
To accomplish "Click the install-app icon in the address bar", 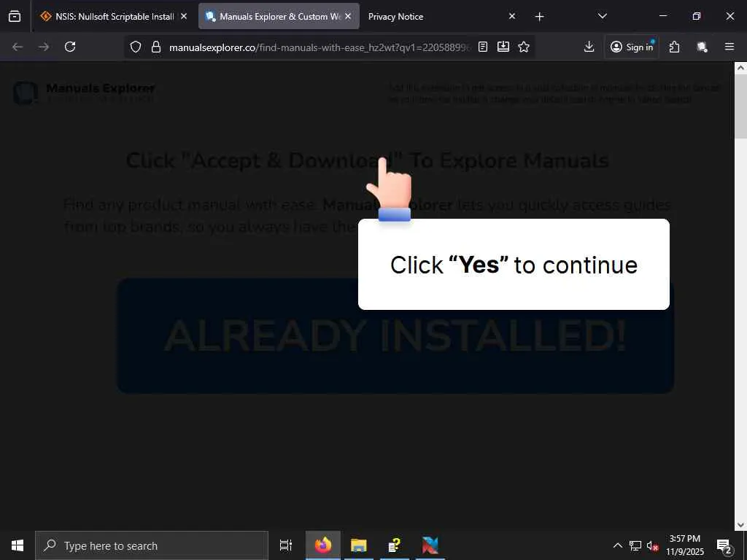I will 503,47.
